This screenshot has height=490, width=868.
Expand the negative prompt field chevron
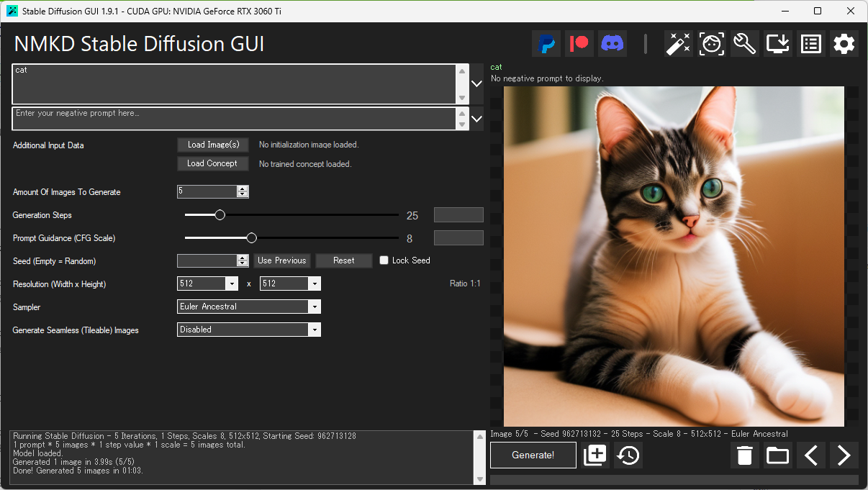476,117
